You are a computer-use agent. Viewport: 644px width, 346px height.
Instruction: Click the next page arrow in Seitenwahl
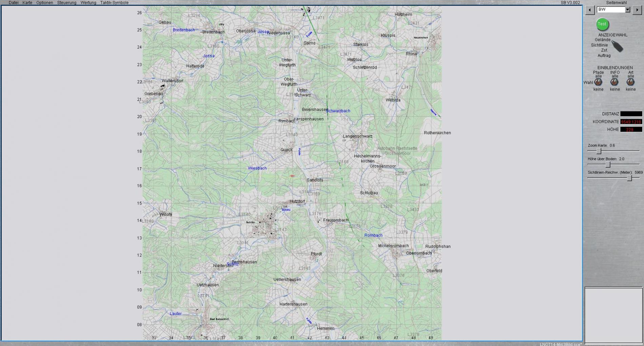click(637, 10)
